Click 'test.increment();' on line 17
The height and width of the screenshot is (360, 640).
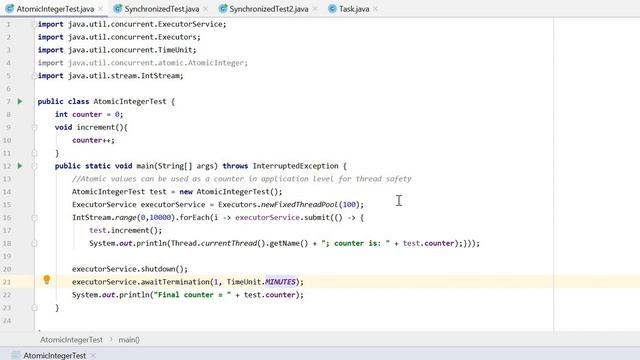[126, 230]
